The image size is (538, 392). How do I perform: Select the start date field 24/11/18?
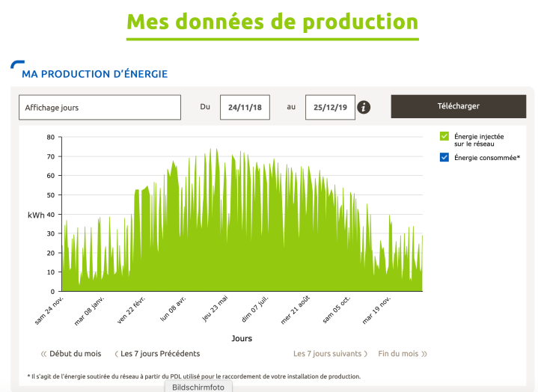tap(245, 107)
